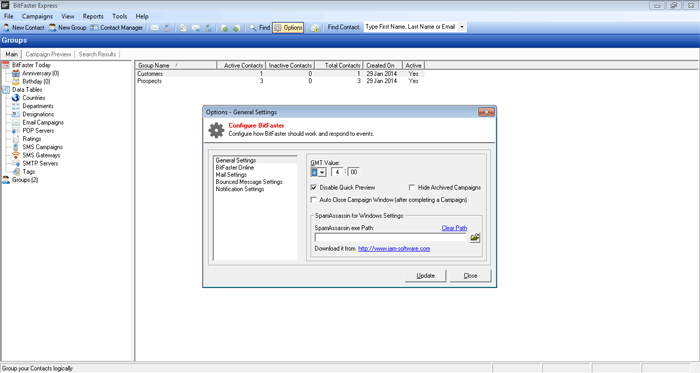Select the Prospects group row

pos(280,81)
